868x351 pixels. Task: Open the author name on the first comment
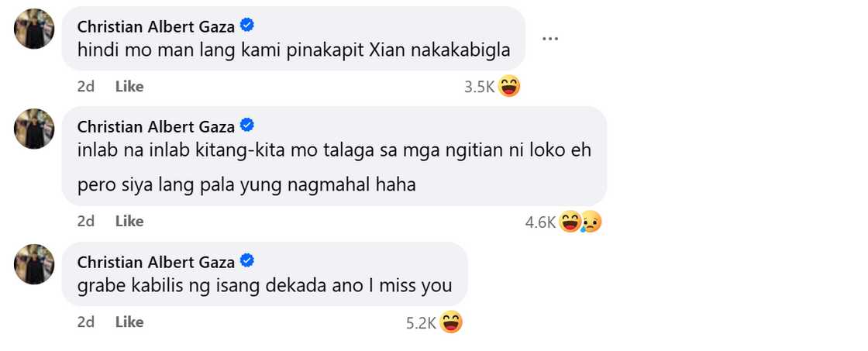[156, 26]
